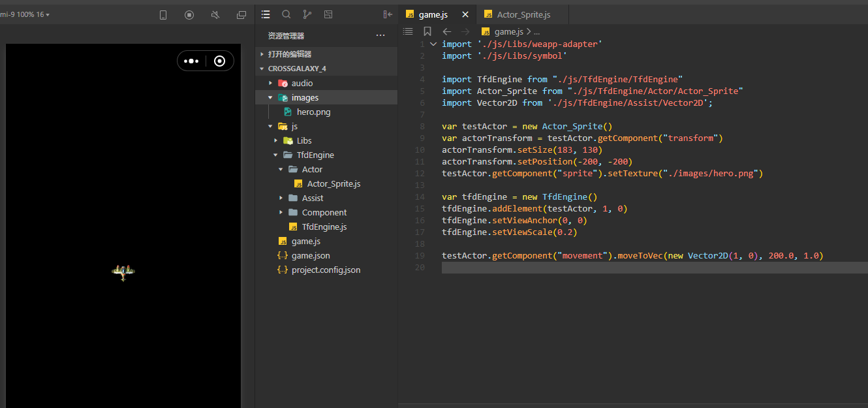The width and height of the screenshot is (868, 408).
Task: Open the mini program menu dots button
Action: click(191, 61)
